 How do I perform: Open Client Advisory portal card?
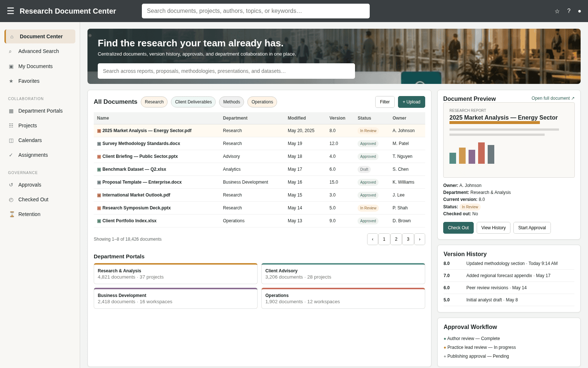[343, 273]
